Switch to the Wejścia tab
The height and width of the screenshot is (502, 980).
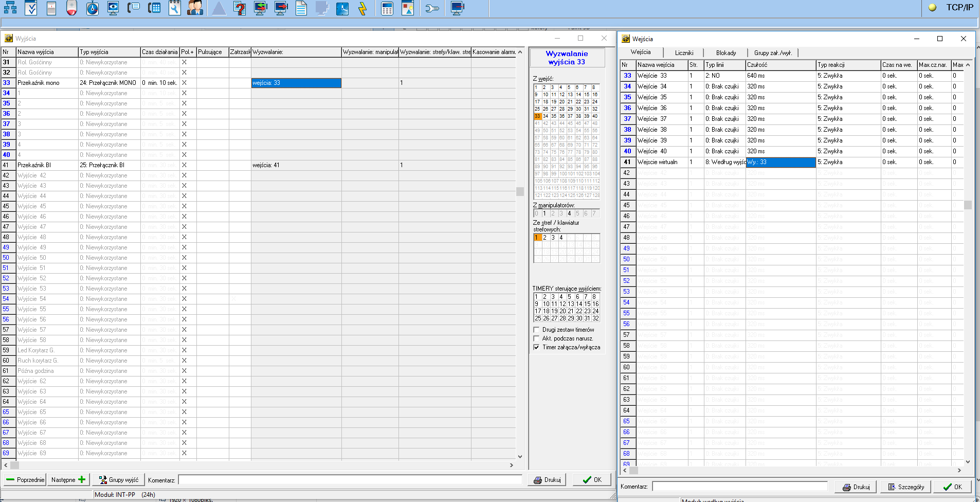[x=641, y=52]
